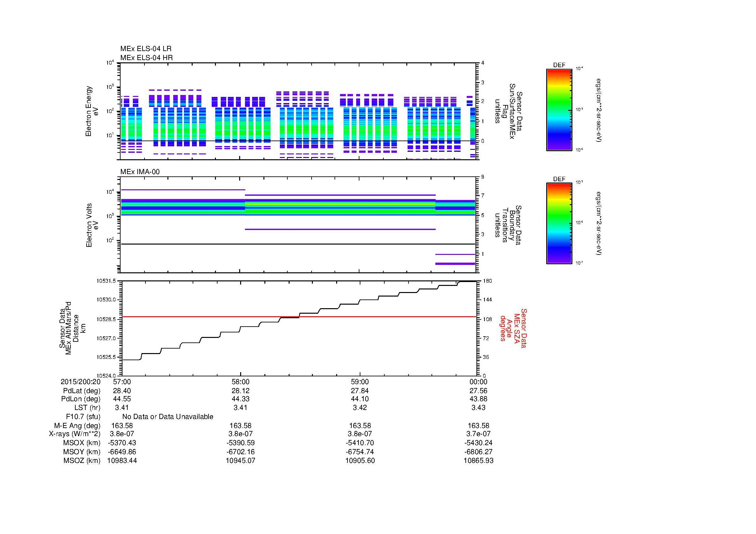The width and height of the screenshot is (756, 534).
Task: Click the 'M-E Ang (deg)' row label
Action: 77,426
